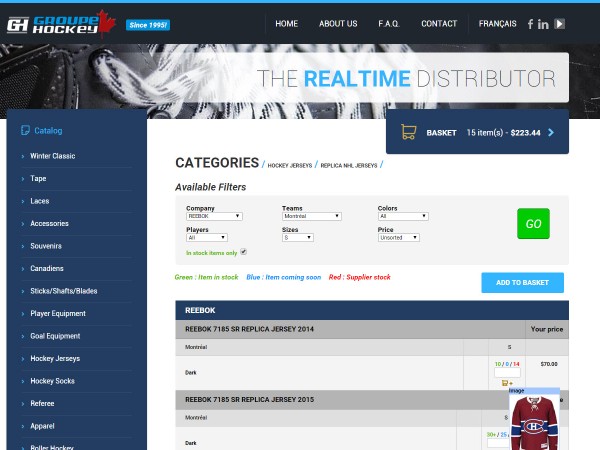This screenshot has height=450, width=600.
Task: Click the Canadiens jersey image thumbnail
Action: [x=534, y=422]
